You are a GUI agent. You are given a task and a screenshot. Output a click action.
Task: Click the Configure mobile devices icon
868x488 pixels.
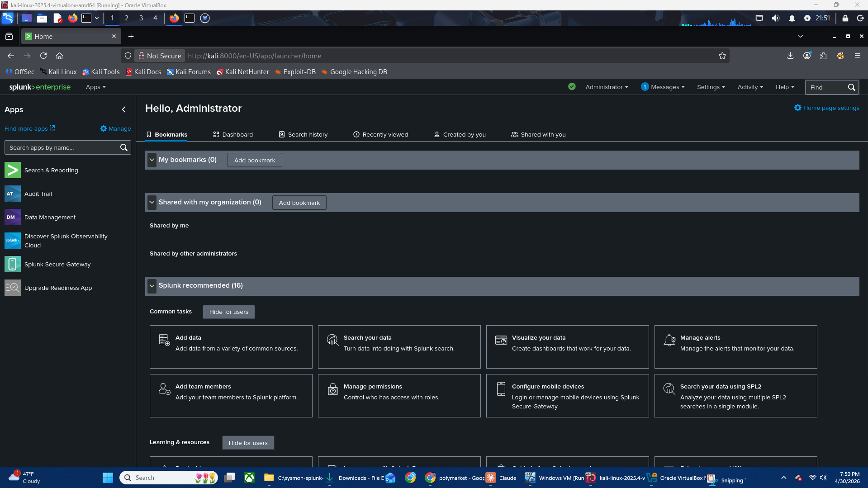pos(501,389)
